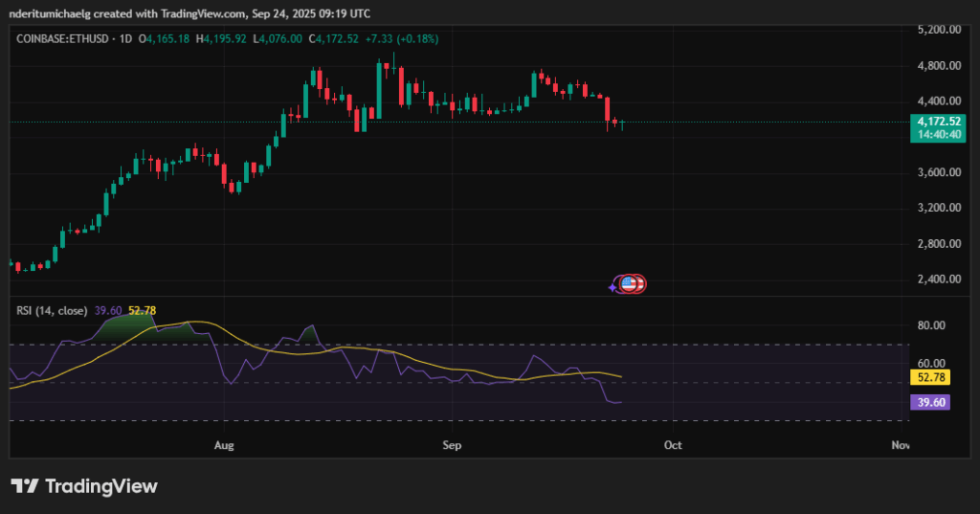Image resolution: width=980 pixels, height=514 pixels.
Task: Click the open value 4,165.18
Action: click(x=167, y=39)
